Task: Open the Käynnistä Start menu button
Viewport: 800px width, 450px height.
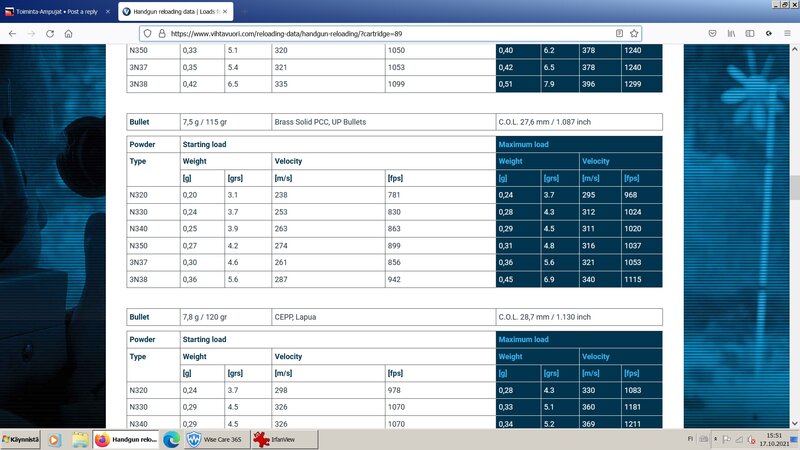Action: [20, 439]
